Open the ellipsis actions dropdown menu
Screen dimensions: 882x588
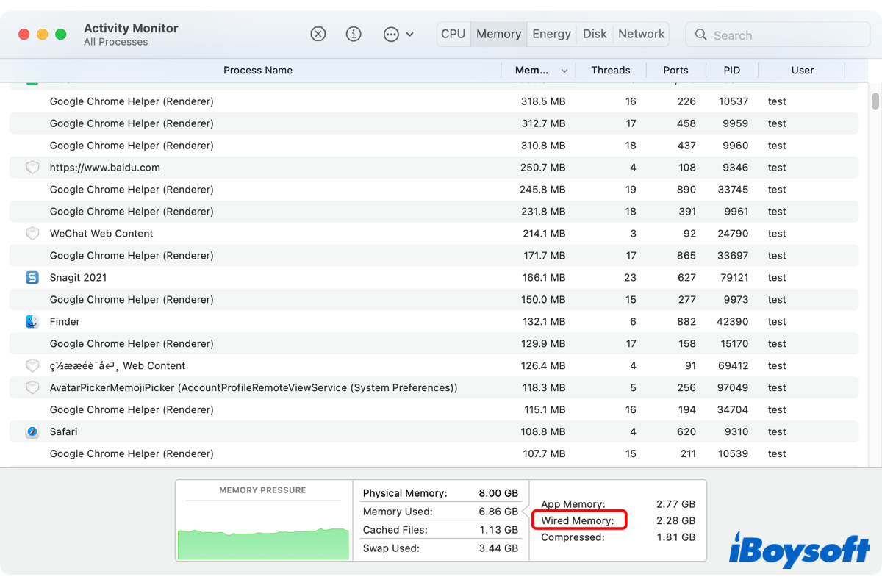pyautogui.click(x=398, y=35)
